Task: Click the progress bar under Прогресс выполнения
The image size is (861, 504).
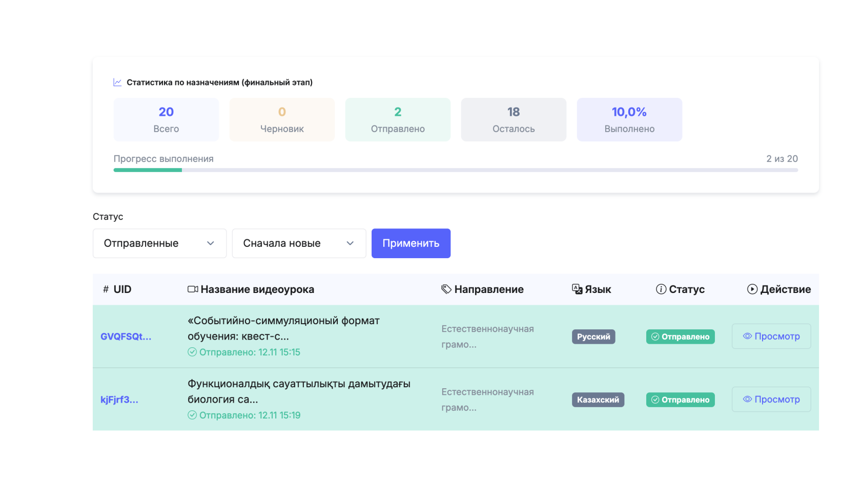Action: [x=455, y=170]
